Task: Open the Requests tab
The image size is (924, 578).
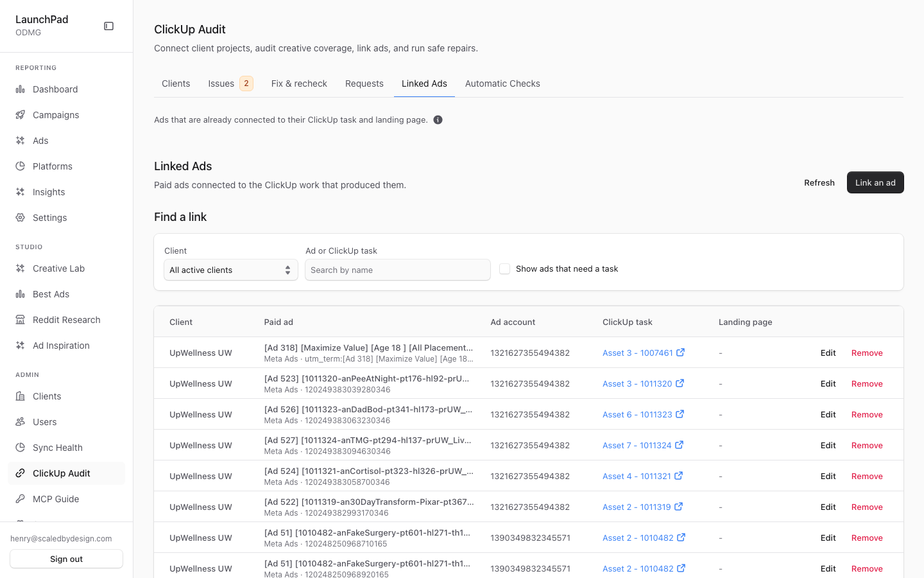Action: [364, 83]
